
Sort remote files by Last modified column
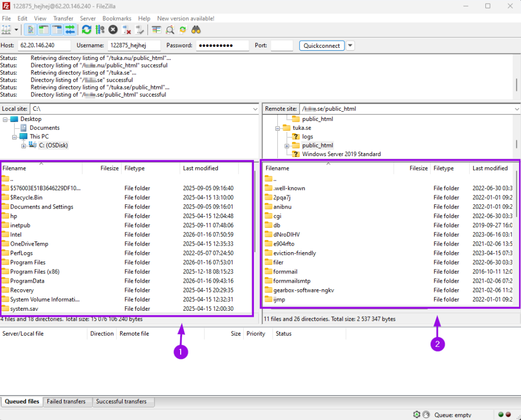click(490, 168)
